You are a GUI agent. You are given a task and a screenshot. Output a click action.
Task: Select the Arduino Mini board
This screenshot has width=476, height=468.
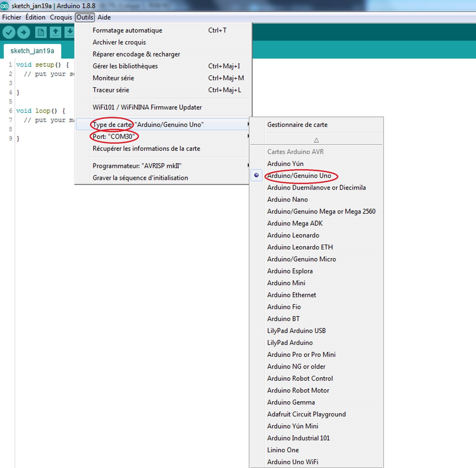(316, 283)
